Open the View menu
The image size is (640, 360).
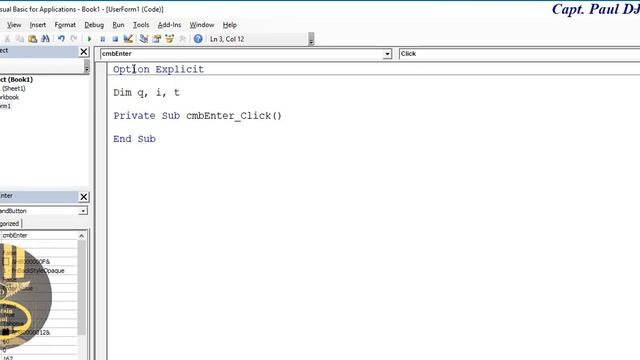pyautogui.click(x=14, y=25)
